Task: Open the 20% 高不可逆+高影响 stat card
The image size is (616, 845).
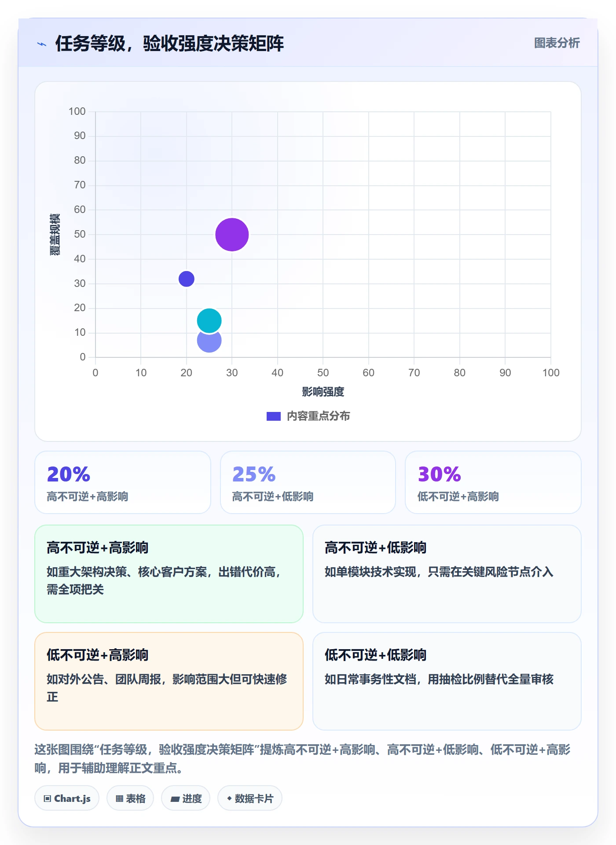Action: (x=123, y=482)
